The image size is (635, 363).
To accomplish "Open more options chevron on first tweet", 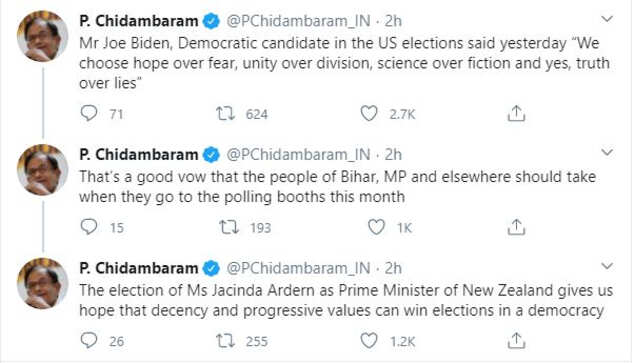I will [607, 19].
